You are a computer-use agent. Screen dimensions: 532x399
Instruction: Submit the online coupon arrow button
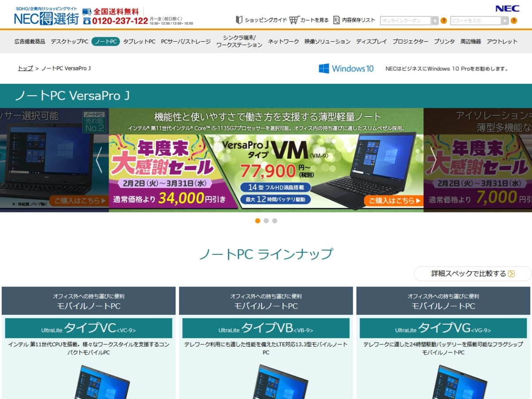435,20
